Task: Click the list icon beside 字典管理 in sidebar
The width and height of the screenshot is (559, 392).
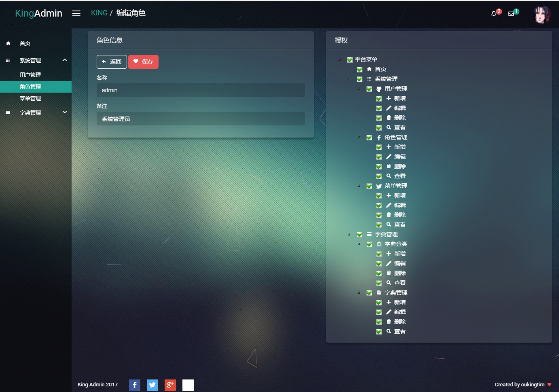Action: point(8,112)
